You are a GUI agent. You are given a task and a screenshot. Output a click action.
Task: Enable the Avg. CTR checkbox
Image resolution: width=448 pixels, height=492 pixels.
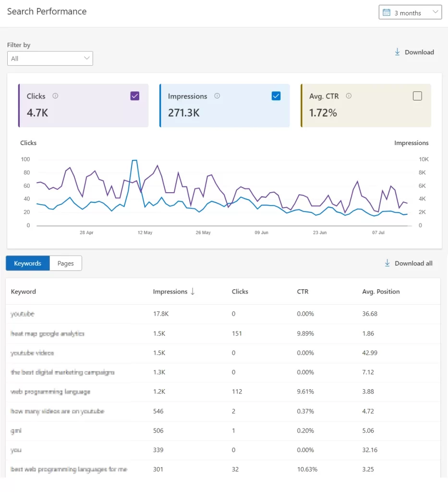pos(417,96)
